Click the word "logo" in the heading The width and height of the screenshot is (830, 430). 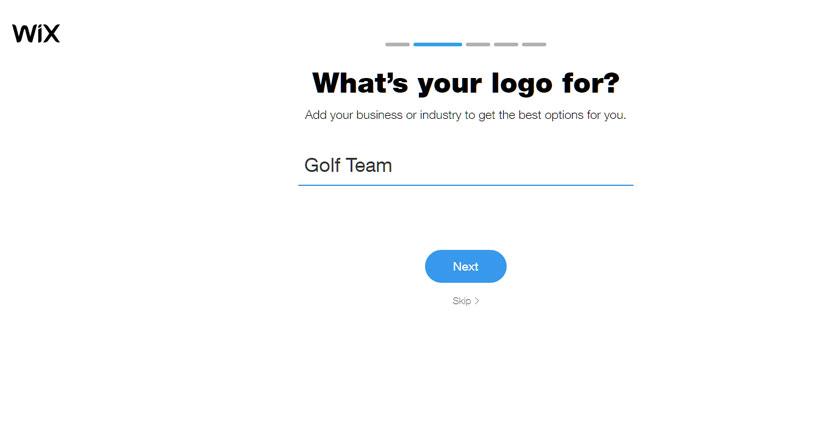(522, 84)
